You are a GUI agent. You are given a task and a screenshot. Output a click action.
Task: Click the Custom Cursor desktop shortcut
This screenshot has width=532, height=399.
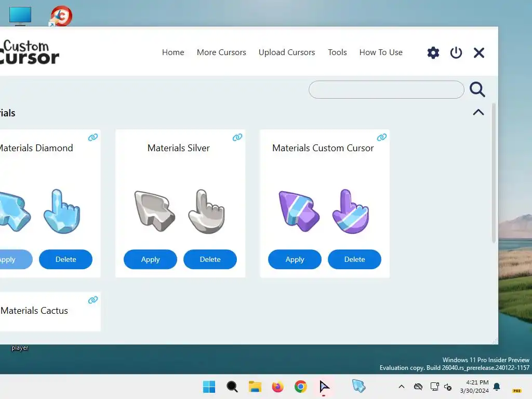coord(61,16)
